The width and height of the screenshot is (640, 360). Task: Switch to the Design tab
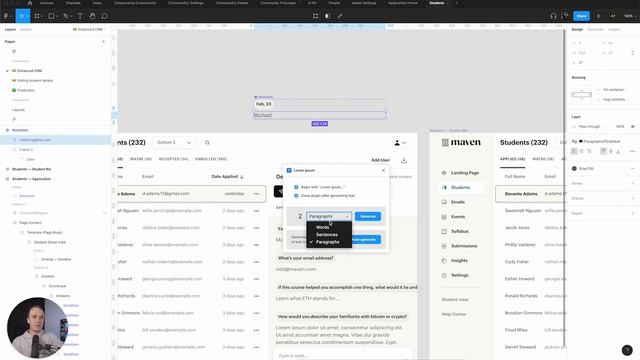pyautogui.click(x=577, y=29)
